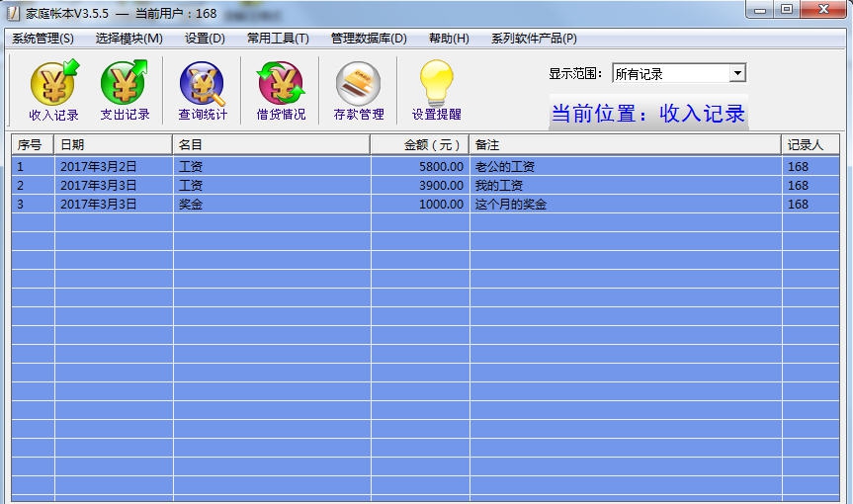Sort by the 日期 column header

(x=113, y=145)
